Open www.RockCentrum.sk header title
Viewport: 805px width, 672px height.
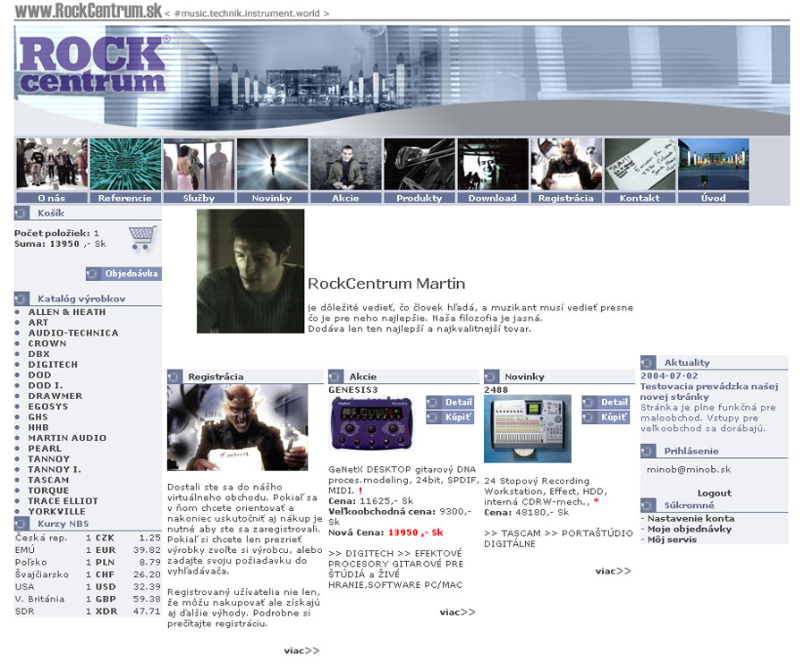88,10
